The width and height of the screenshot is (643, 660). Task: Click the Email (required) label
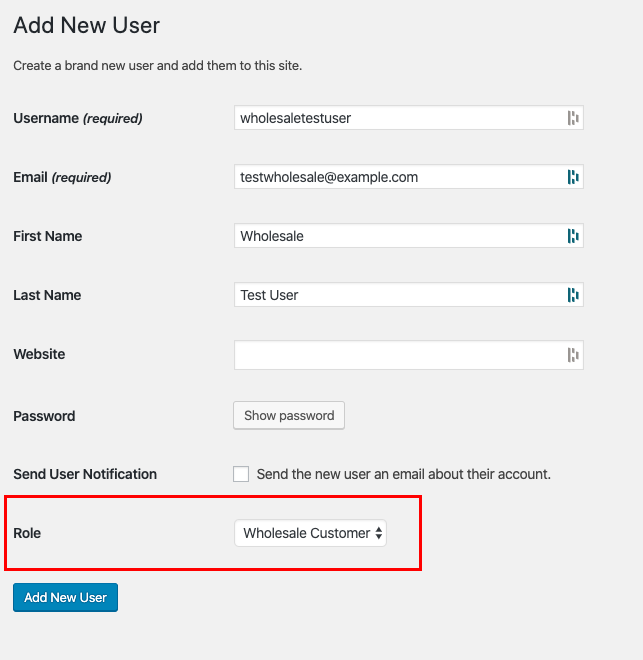[62, 177]
